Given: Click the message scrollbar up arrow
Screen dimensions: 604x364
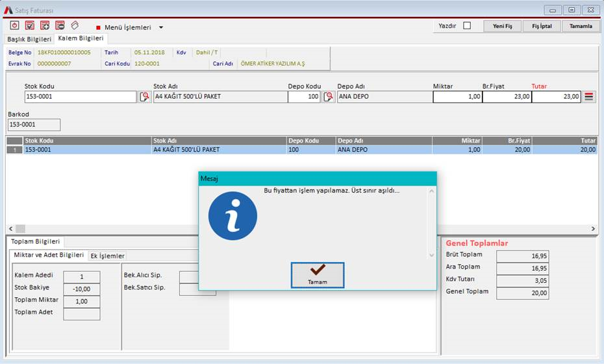Looking at the screenshot, I should click(431, 191).
